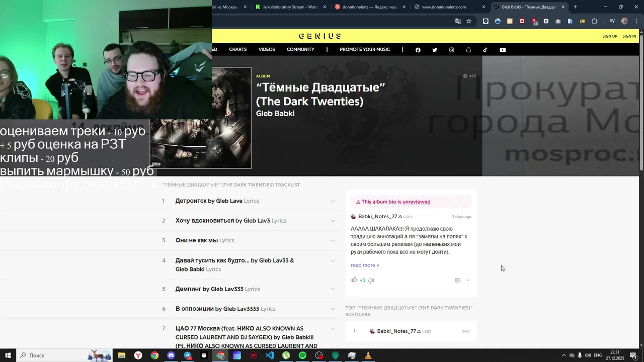Open media control icon in Chrome toolbar
The image size is (644, 362).
(612, 21)
